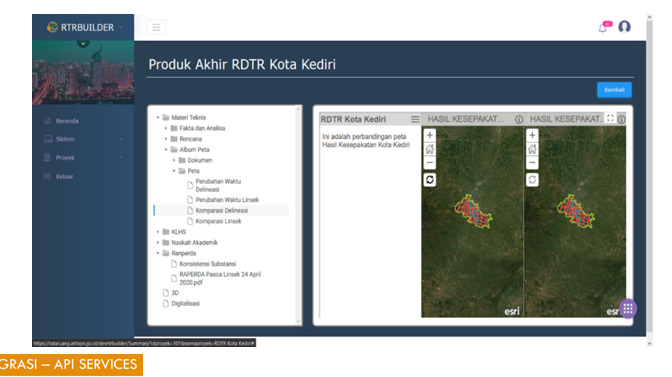
Task: Click the KLHS folder icon
Action: (x=166, y=232)
